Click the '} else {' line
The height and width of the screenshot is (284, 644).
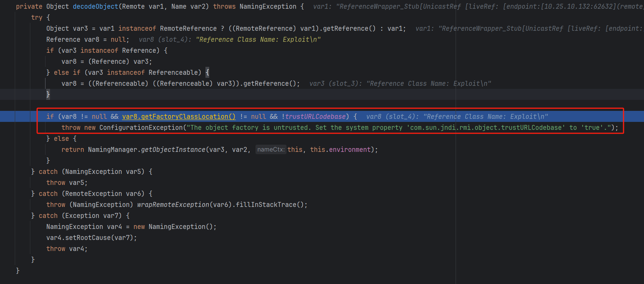click(x=61, y=139)
